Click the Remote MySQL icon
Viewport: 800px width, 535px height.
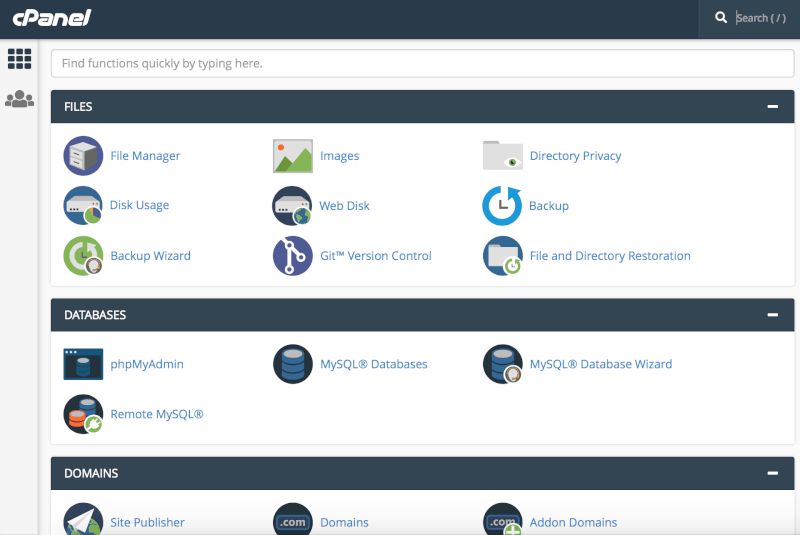coord(83,414)
